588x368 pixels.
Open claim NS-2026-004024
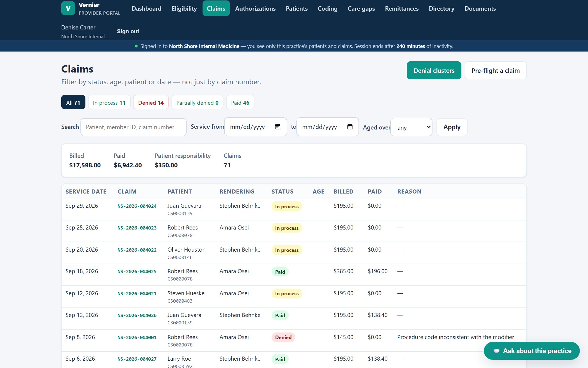point(137,206)
